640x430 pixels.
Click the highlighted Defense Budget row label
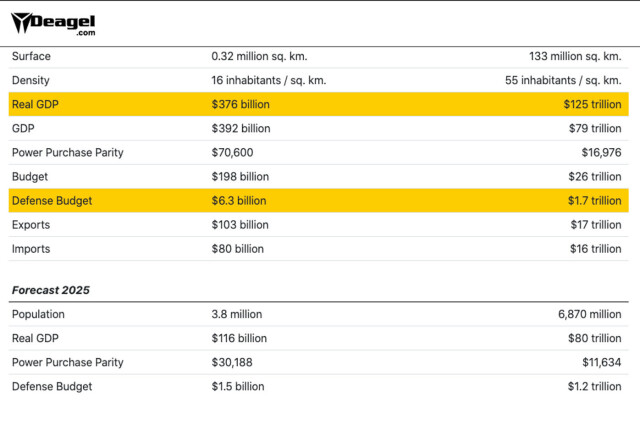(51, 201)
